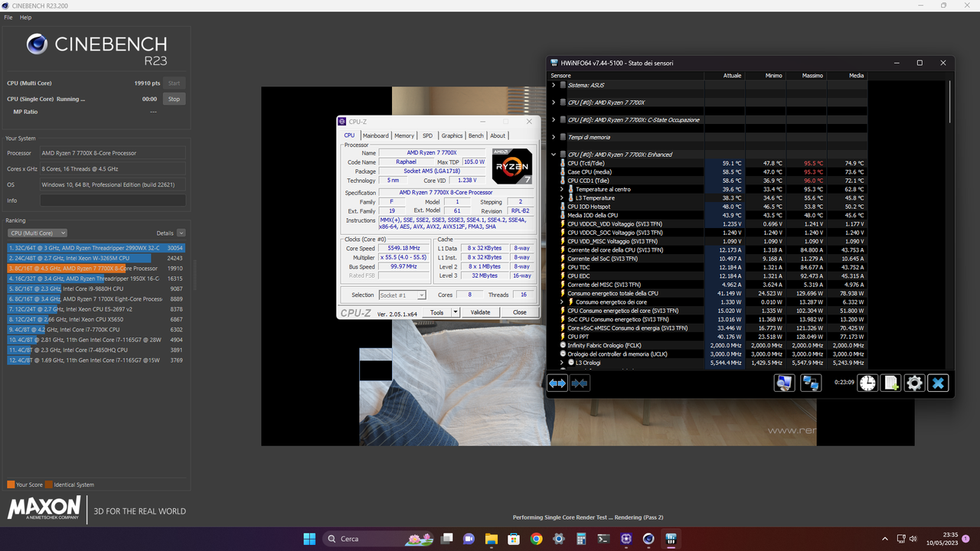Screen dimensions: 980x551
Task: Open Calculator from the taskbar
Action: tap(581, 539)
